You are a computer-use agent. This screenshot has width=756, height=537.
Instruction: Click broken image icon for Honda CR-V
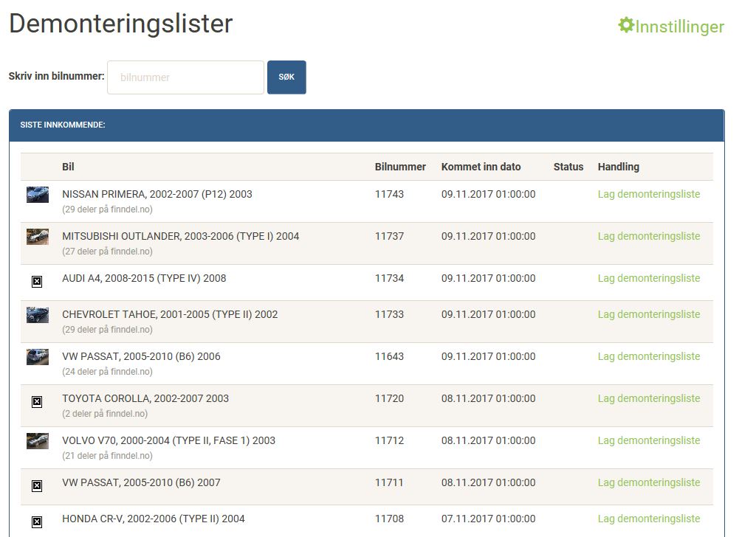pyautogui.click(x=37, y=522)
